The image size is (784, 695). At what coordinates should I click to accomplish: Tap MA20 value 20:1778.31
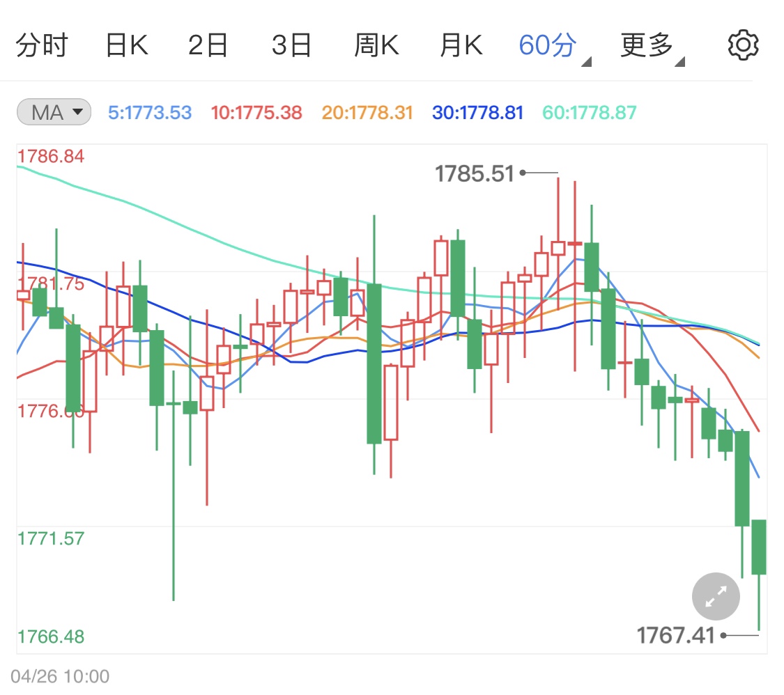[367, 112]
